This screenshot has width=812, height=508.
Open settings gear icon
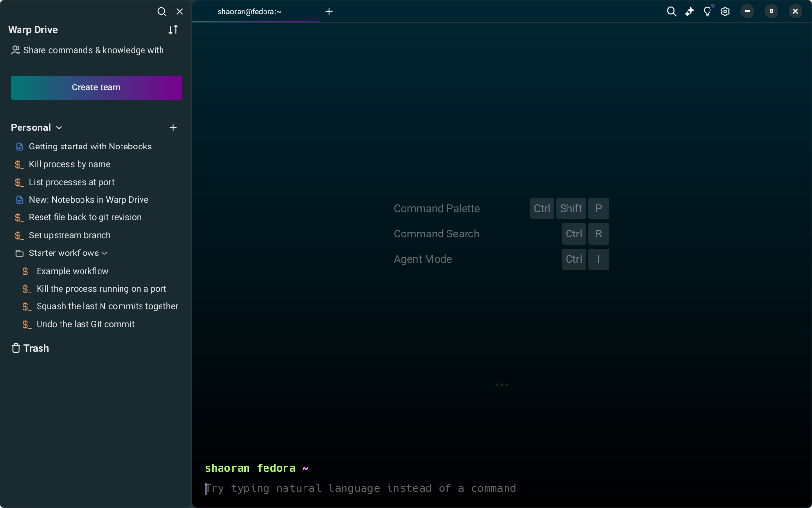click(725, 11)
